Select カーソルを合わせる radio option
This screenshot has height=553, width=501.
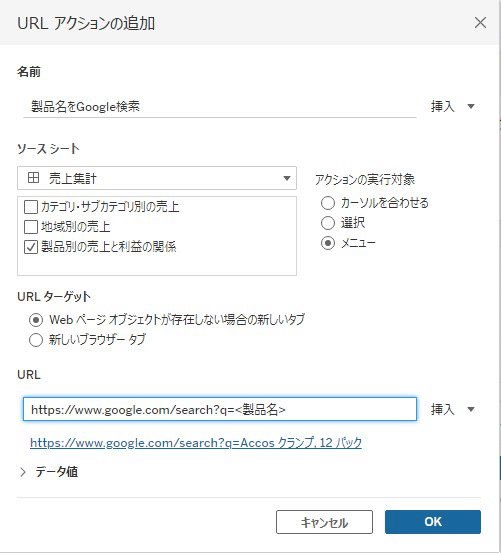pyautogui.click(x=328, y=203)
